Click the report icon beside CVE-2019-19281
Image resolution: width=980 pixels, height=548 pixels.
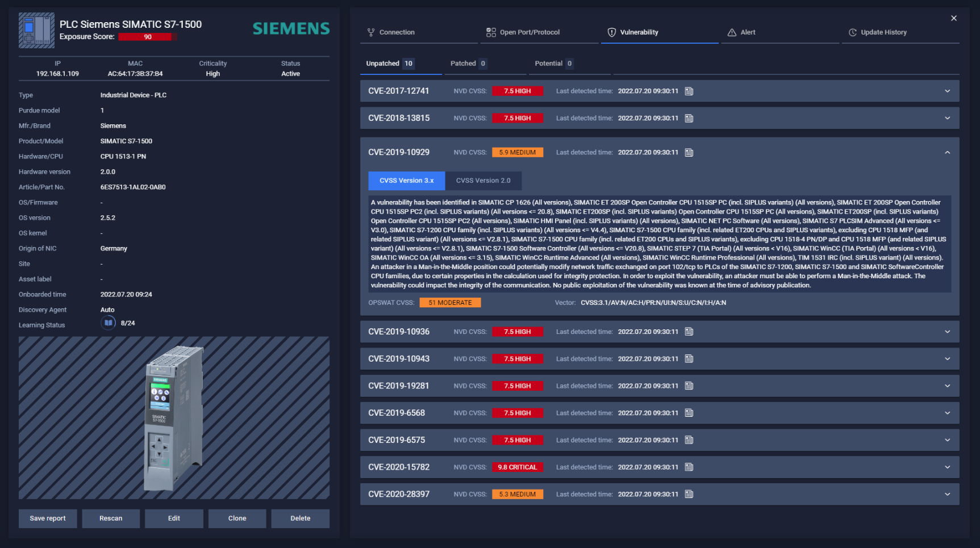point(689,386)
